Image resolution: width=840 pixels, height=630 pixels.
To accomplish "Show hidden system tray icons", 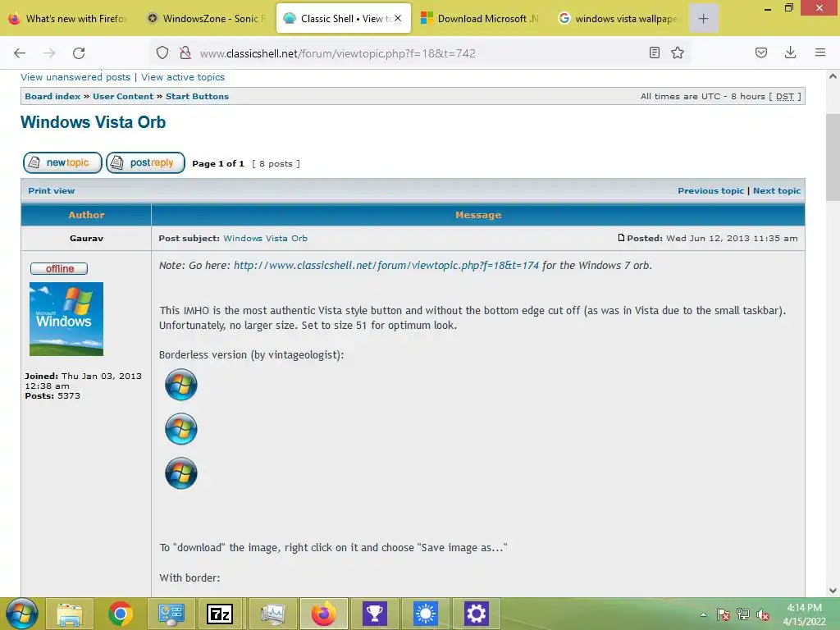I will 703,614.
